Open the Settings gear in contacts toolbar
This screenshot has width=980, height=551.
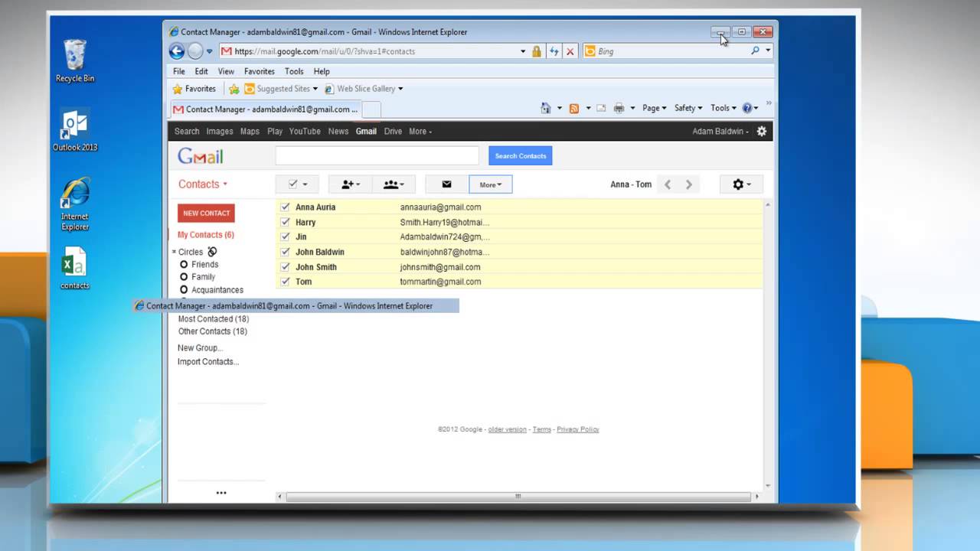(741, 184)
